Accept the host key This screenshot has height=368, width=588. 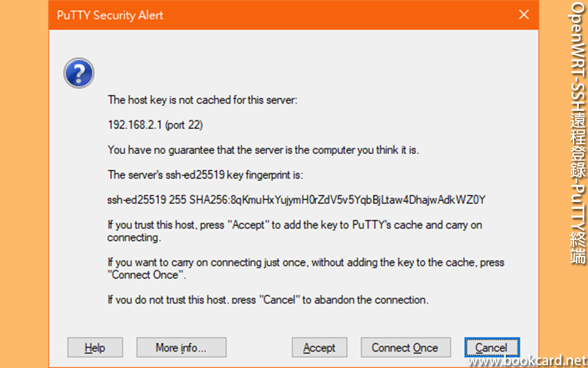coord(319,348)
